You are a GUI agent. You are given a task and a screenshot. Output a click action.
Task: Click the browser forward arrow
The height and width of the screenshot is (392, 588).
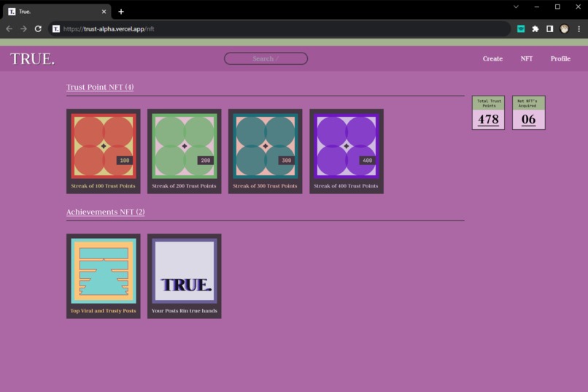tap(23, 29)
